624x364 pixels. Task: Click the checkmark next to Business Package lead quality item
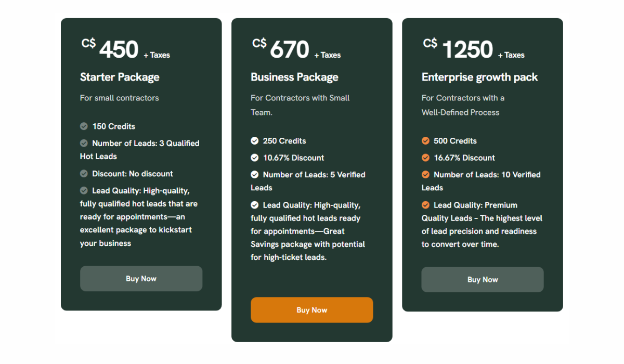(x=255, y=205)
